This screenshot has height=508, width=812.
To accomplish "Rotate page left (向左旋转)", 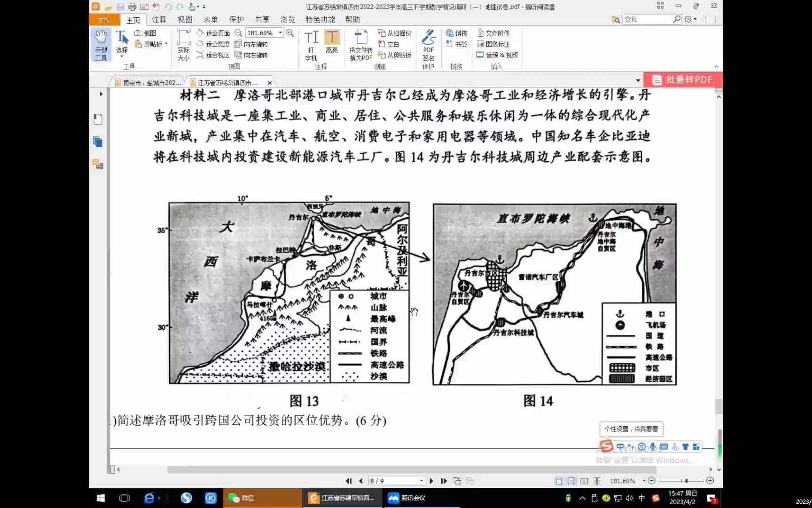I will coord(251,44).
